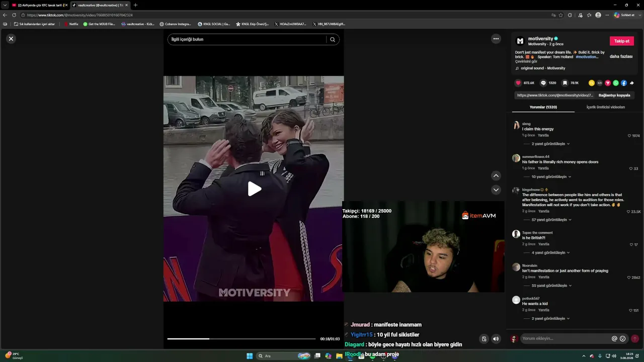644x362 pixels.
Task: Open a new browser tab
Action: click(135, 5)
